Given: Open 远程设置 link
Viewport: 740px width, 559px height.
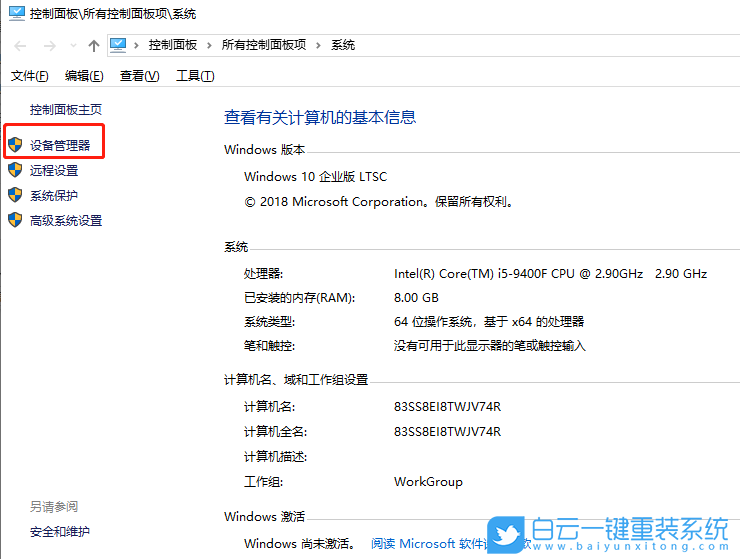Looking at the screenshot, I should tap(54, 170).
